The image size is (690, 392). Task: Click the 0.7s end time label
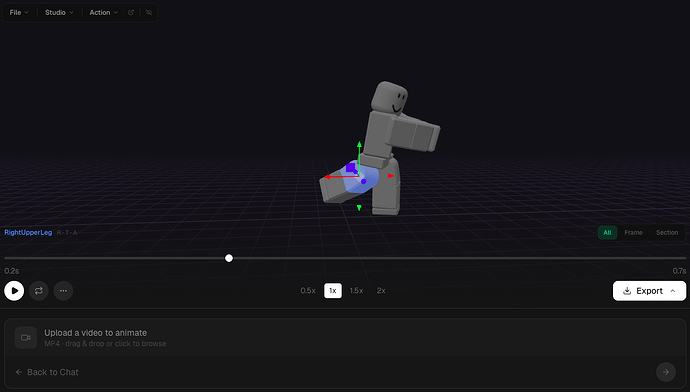[679, 271]
